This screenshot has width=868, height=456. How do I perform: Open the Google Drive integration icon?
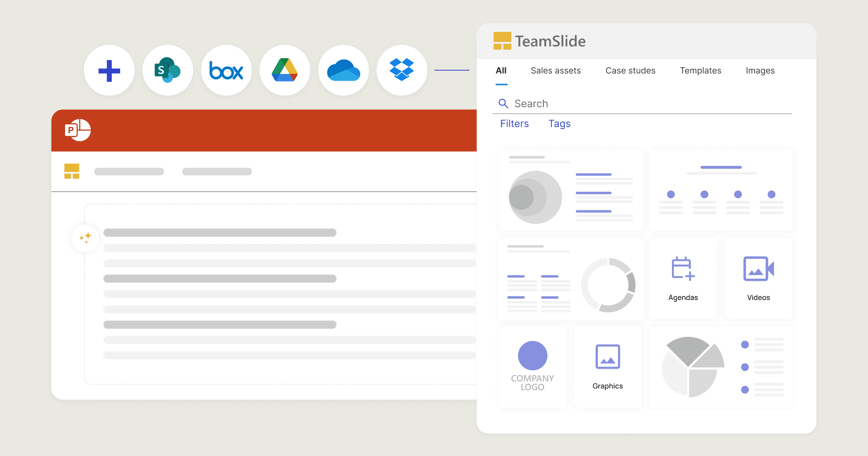(x=285, y=71)
